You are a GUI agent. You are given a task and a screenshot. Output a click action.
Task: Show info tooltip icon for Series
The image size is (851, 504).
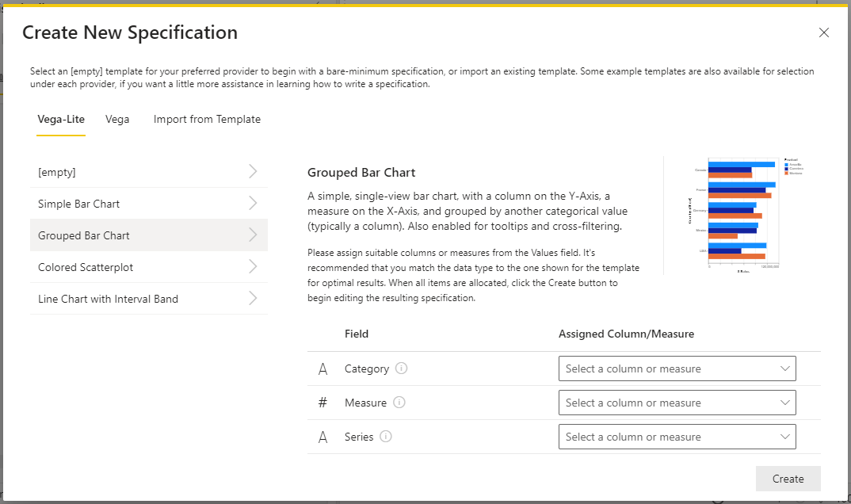[x=386, y=437]
